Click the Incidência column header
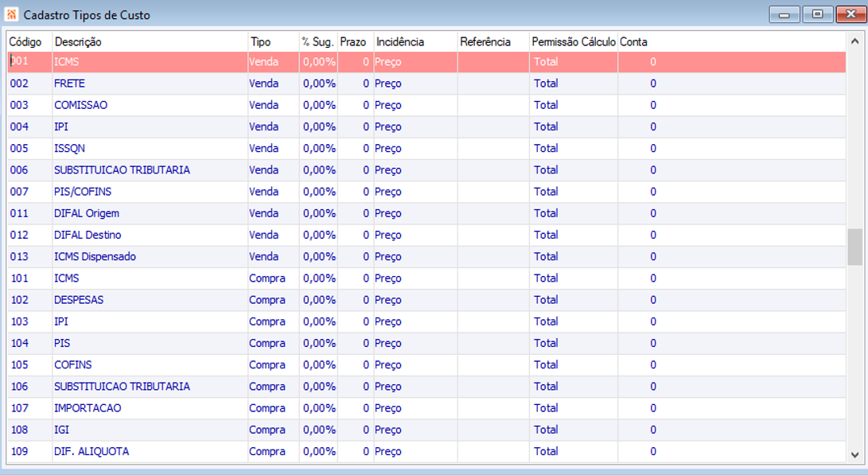This screenshot has width=868, height=475. pos(416,41)
